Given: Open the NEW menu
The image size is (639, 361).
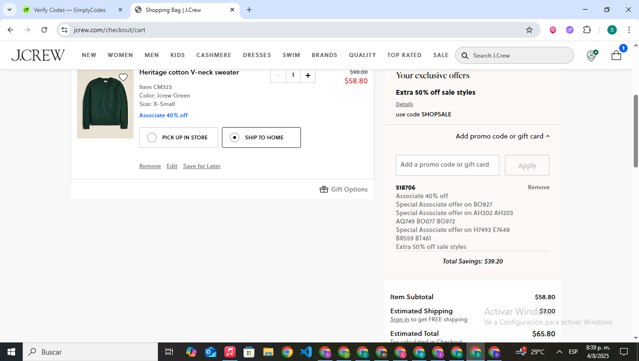Looking at the screenshot, I should point(89,55).
